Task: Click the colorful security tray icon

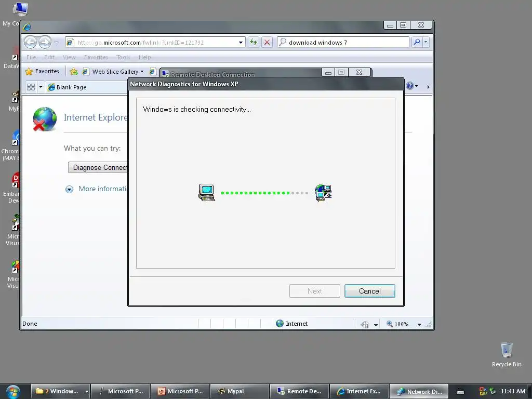Action: coord(483,392)
